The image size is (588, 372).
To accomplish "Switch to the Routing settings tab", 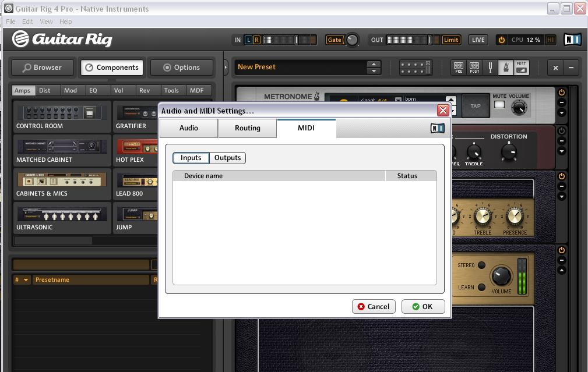I will pyautogui.click(x=248, y=128).
